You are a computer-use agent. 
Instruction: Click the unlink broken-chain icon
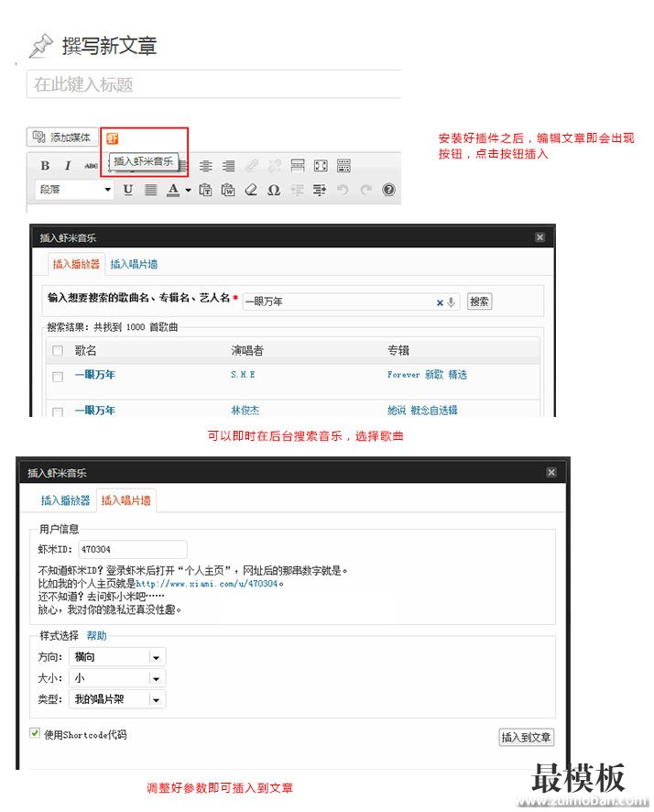pos(275,166)
